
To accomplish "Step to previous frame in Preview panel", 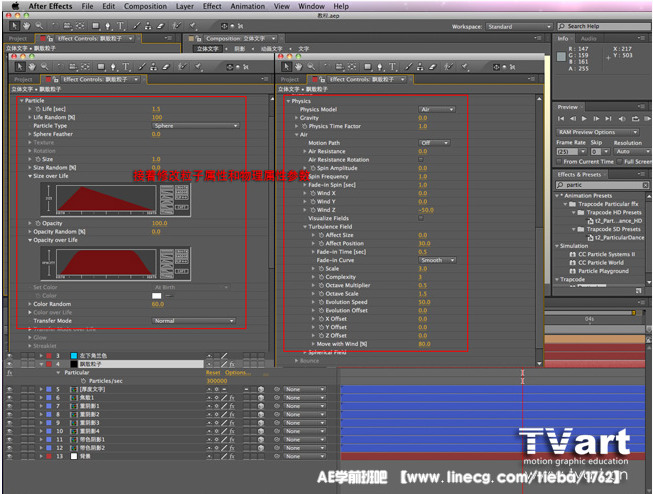I will pyautogui.click(x=573, y=119).
